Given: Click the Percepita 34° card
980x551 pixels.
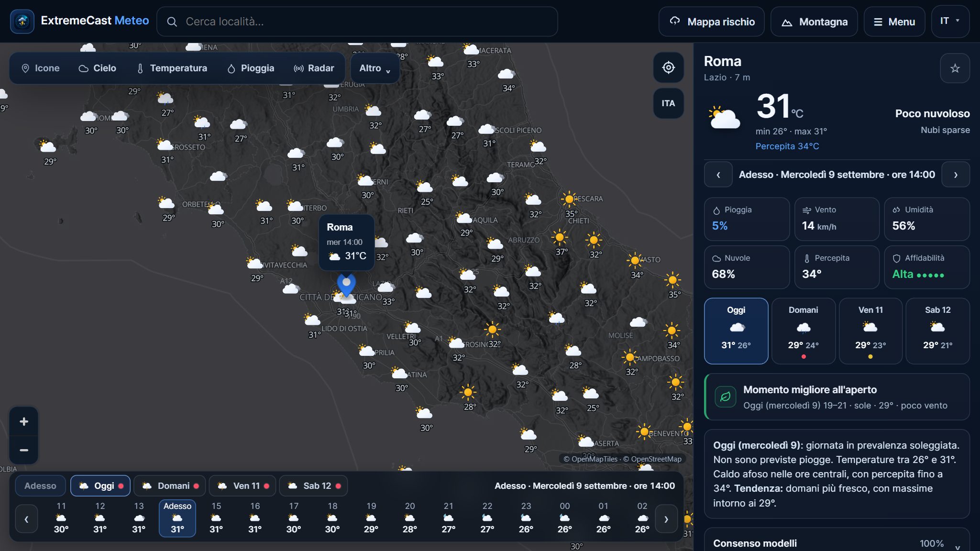Looking at the screenshot, I should pyautogui.click(x=837, y=267).
